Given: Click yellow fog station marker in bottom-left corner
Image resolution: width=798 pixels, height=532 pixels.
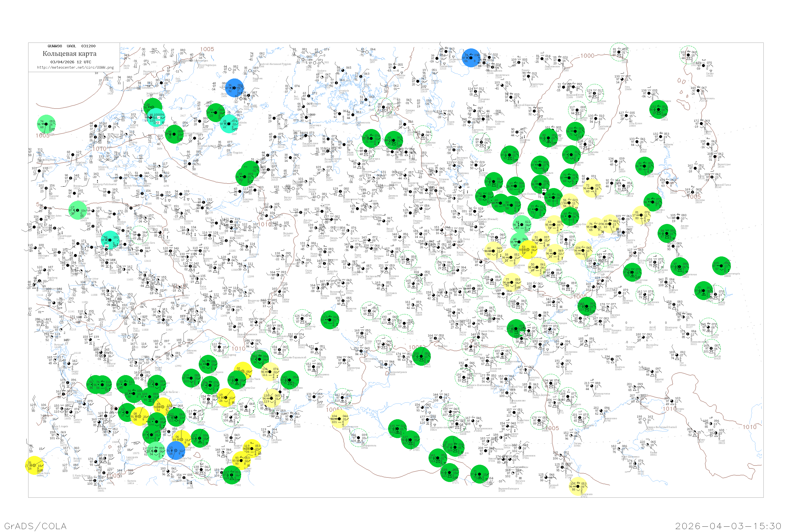Looking at the screenshot, I should pos(35,465).
